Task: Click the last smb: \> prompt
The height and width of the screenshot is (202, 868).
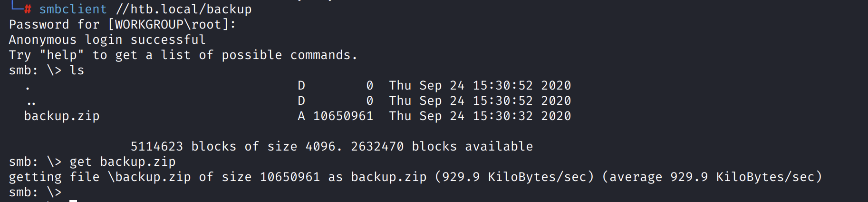Action: click(x=35, y=192)
